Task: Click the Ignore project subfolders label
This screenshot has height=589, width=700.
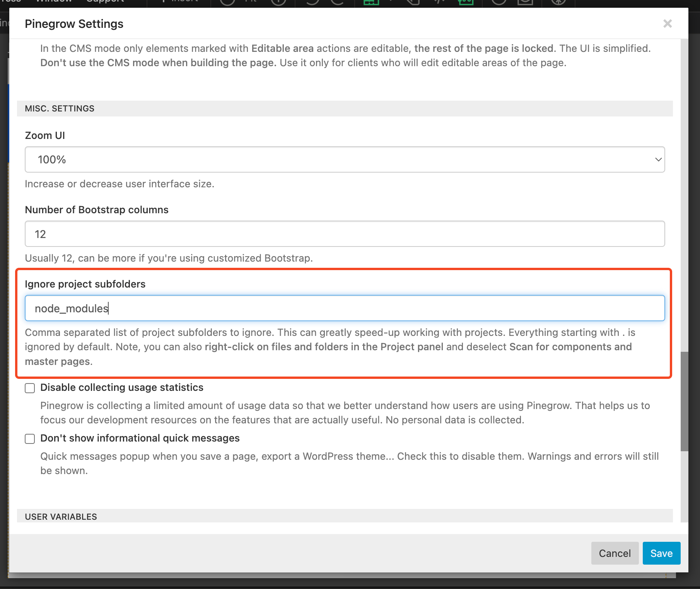Action: (85, 284)
